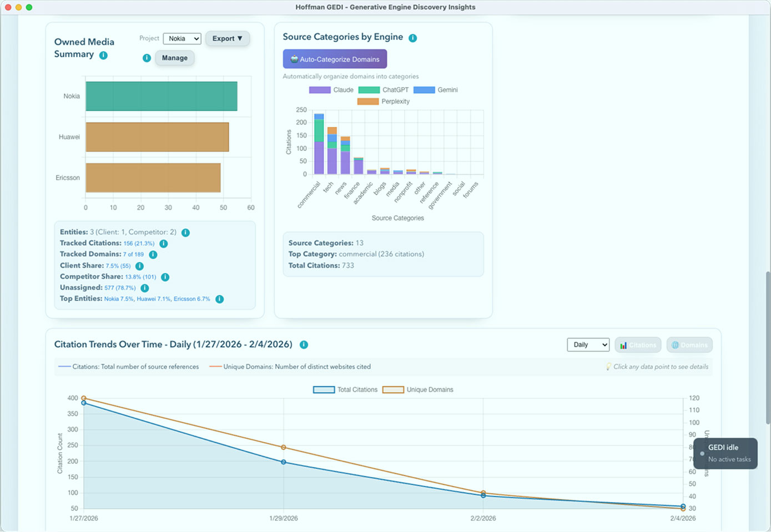Toggle Gemini series in legend
Image resolution: width=771 pixels, height=532 pixels.
(x=436, y=90)
